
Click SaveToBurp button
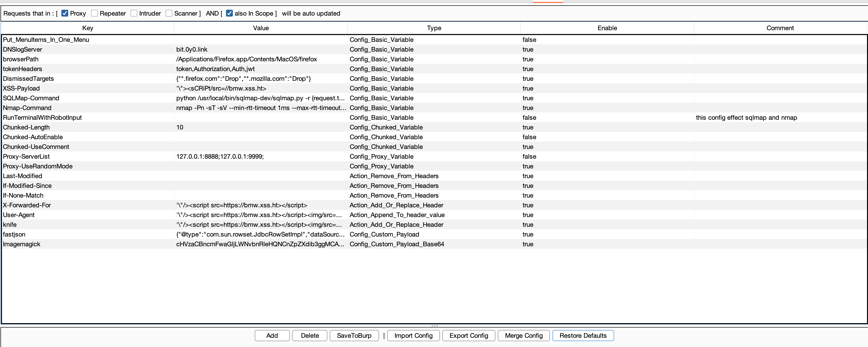pyautogui.click(x=354, y=336)
